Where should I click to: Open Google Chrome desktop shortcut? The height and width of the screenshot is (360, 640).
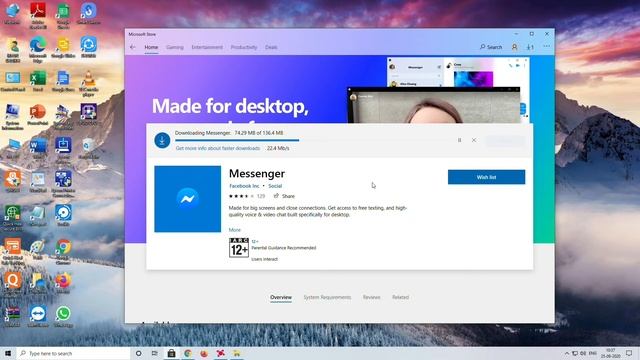click(x=63, y=252)
